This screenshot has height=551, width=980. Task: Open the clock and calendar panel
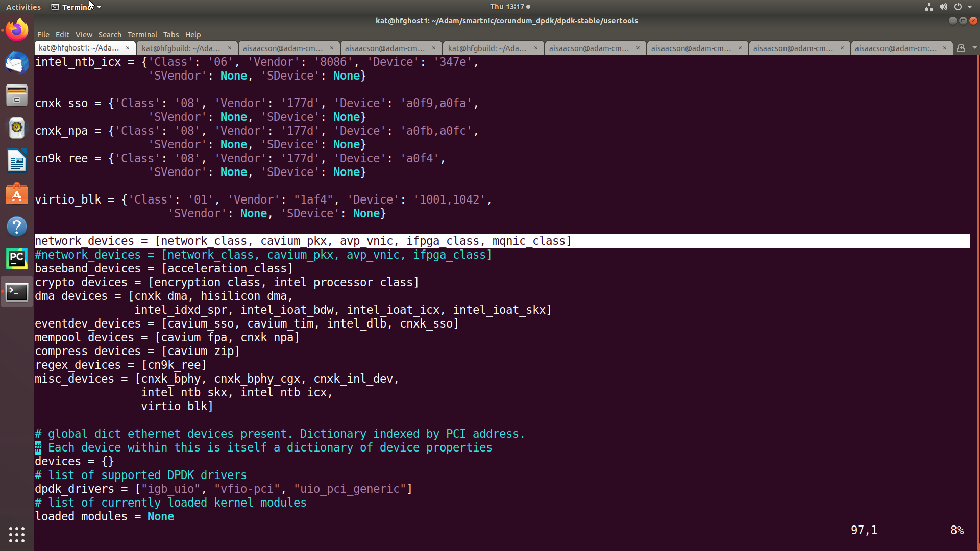pos(510,7)
